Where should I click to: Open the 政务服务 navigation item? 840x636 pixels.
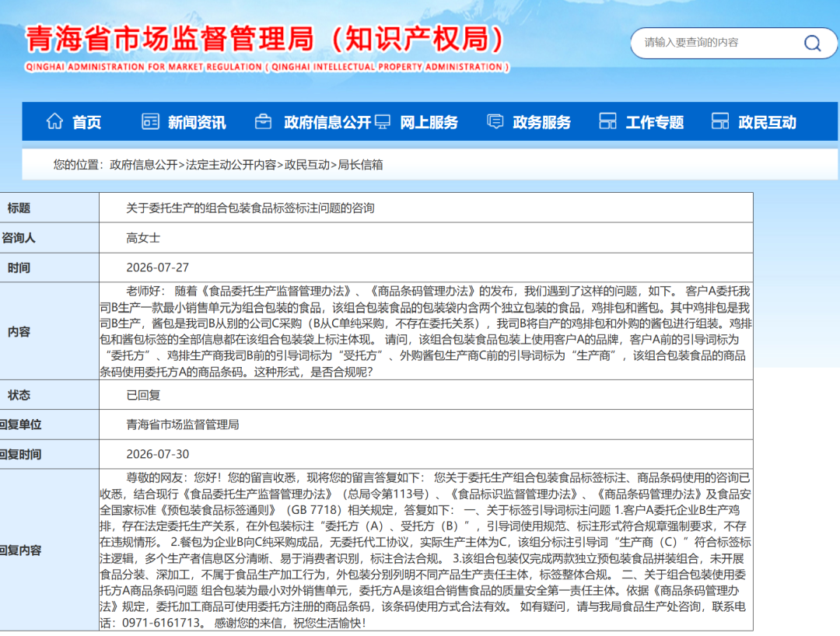541,122
